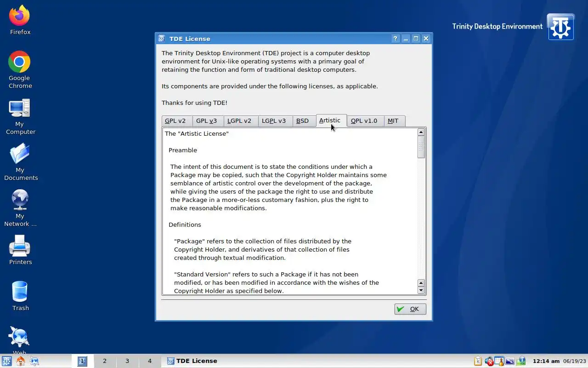The width and height of the screenshot is (588, 368).
Task: Click the 'The "Artistic License"' title line
Action: coord(197,134)
